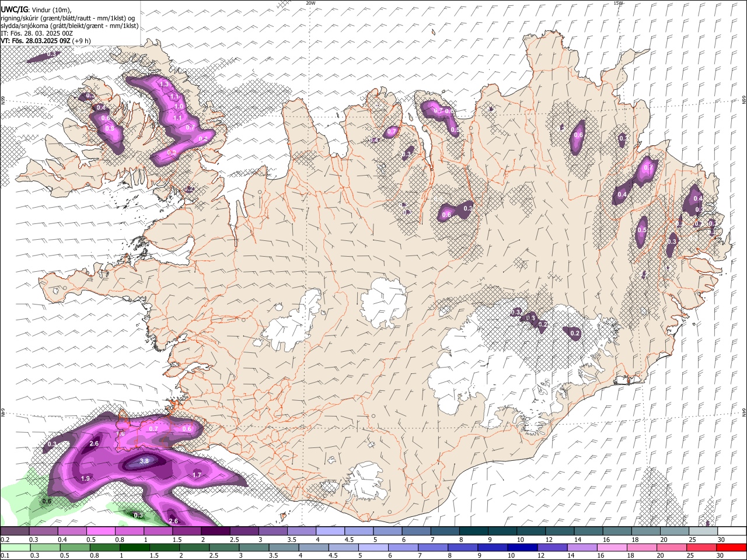Select upper legend swatch between 9 and 10
The width and height of the screenshot is (747, 560).
[502, 531]
